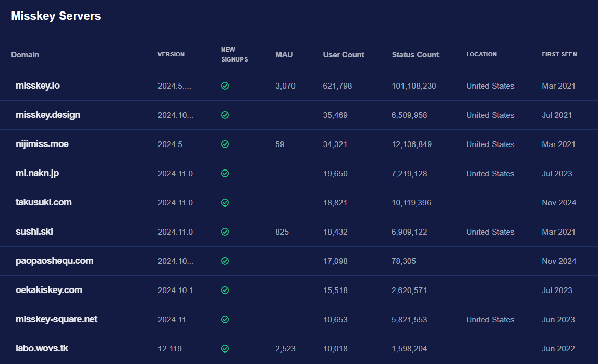
Task: Select MAU value 2,523
Action: coord(285,348)
